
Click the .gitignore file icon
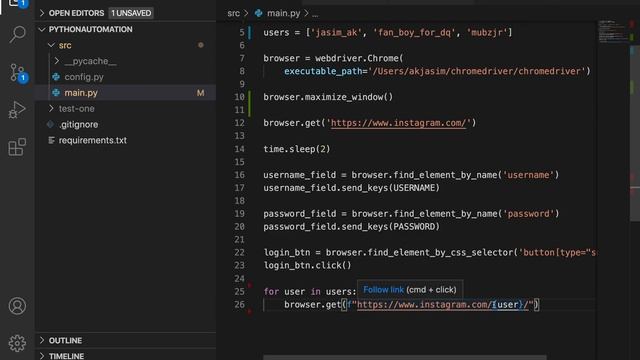point(51,124)
